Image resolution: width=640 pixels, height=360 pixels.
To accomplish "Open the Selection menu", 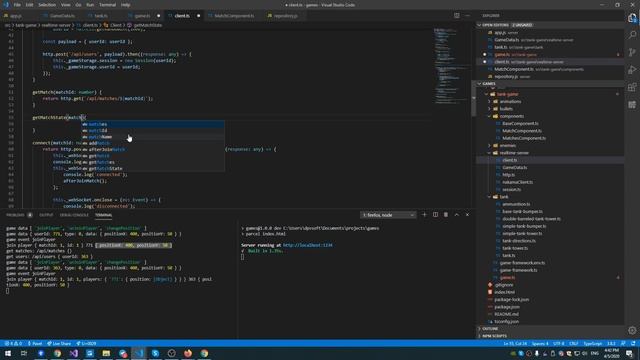I will click(x=47, y=5).
